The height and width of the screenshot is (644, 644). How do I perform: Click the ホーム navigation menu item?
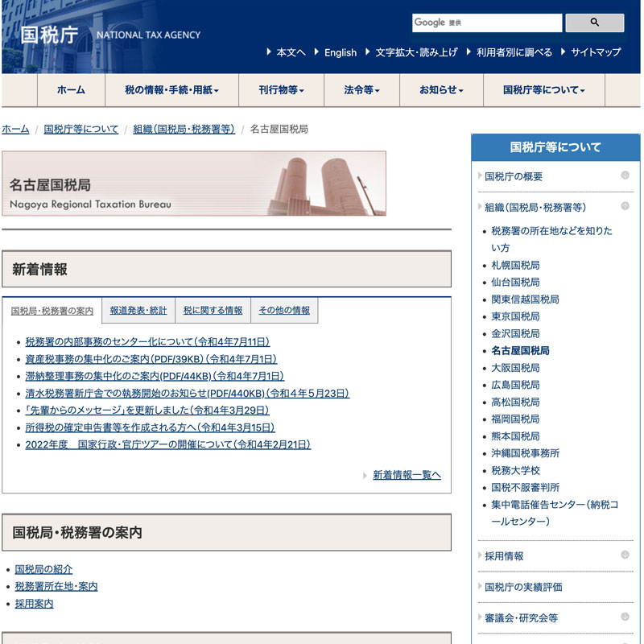(x=71, y=90)
